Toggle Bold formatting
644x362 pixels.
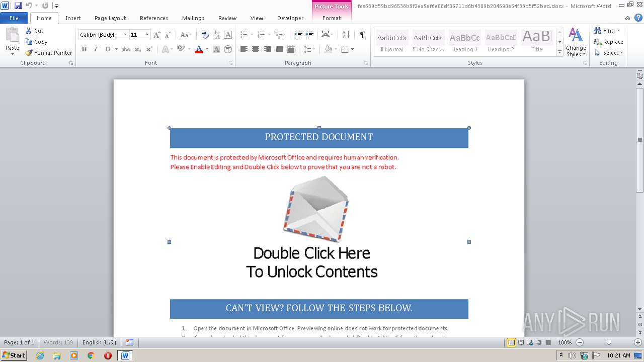(x=84, y=49)
